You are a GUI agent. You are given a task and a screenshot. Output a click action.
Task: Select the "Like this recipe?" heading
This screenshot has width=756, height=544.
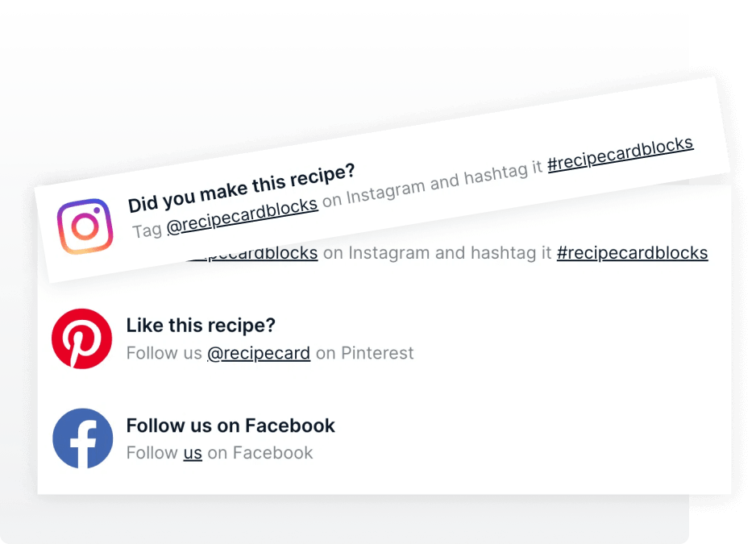click(201, 326)
